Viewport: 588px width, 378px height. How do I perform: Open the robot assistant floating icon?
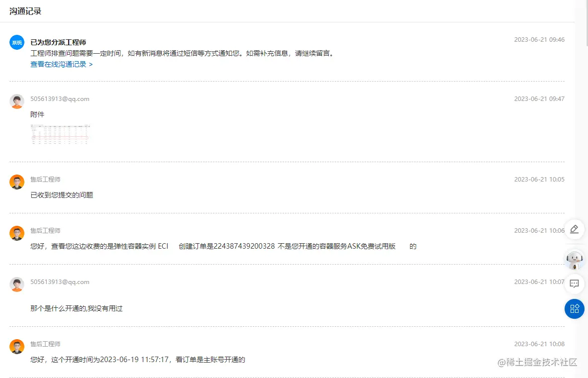[x=574, y=260]
